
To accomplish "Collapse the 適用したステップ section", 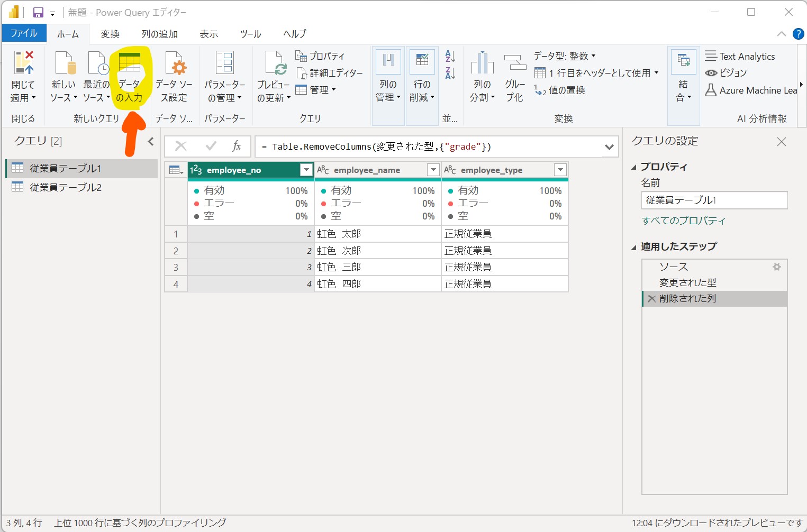I will (634, 247).
